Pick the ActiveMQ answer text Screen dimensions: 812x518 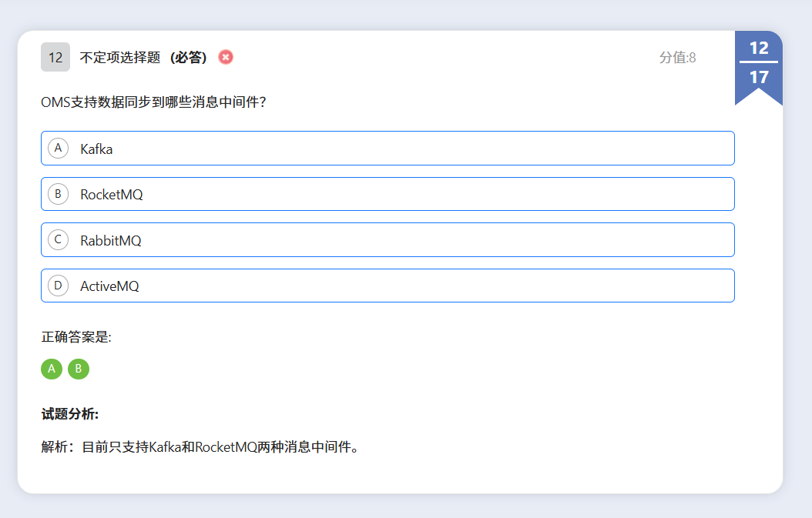pyautogui.click(x=109, y=286)
